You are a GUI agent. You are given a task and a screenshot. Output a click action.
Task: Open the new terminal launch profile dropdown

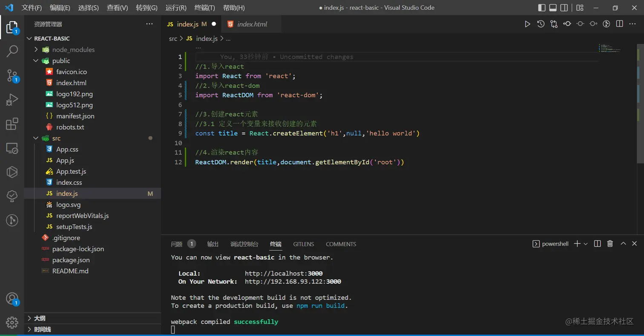tap(586, 244)
